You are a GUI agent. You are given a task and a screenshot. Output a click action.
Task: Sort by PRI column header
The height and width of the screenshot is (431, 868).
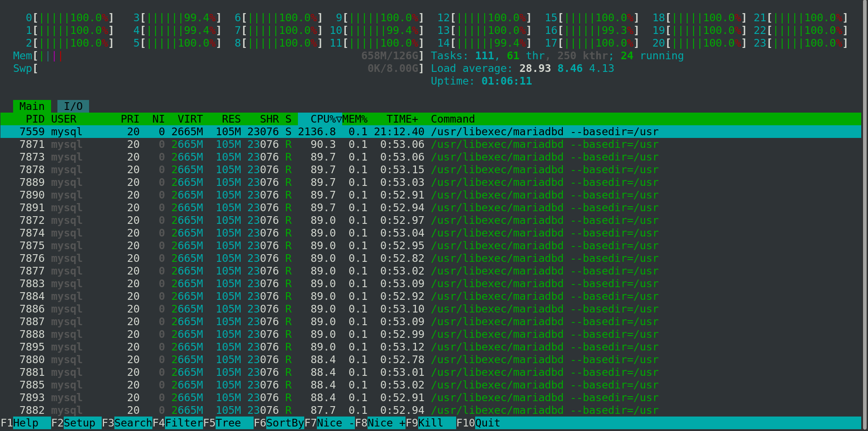tap(130, 119)
